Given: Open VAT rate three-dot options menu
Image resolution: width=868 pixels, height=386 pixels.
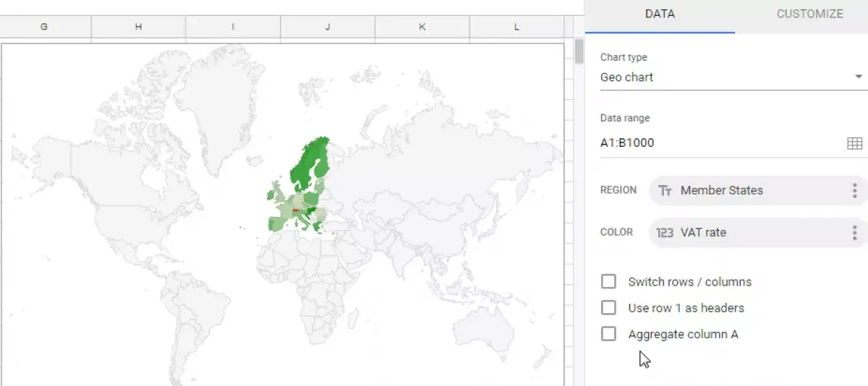Looking at the screenshot, I should coord(854,233).
